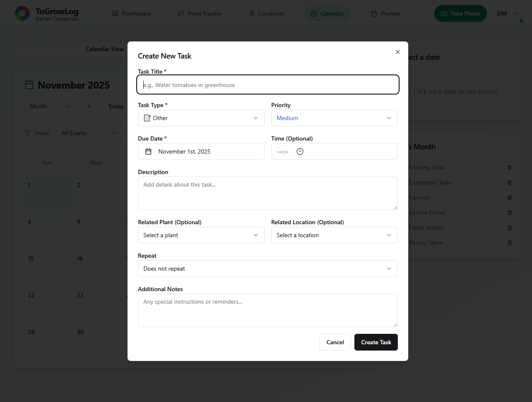532x402 pixels.
Task: Click the filter funnel icon near Show
Action: click(x=28, y=133)
